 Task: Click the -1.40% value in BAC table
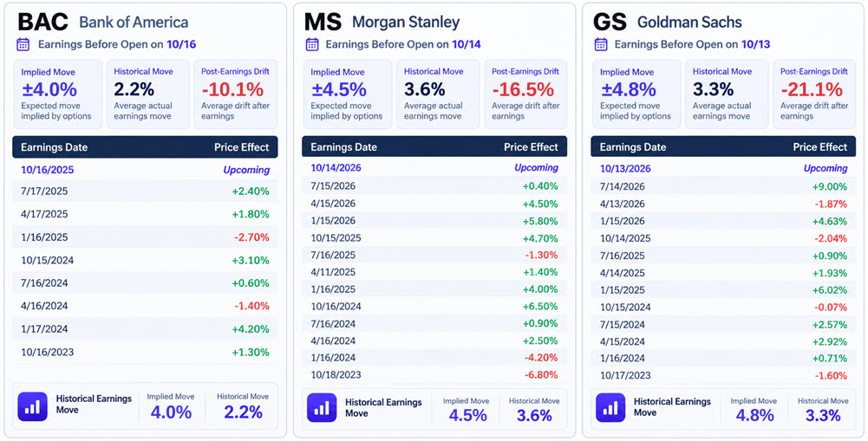251,306
